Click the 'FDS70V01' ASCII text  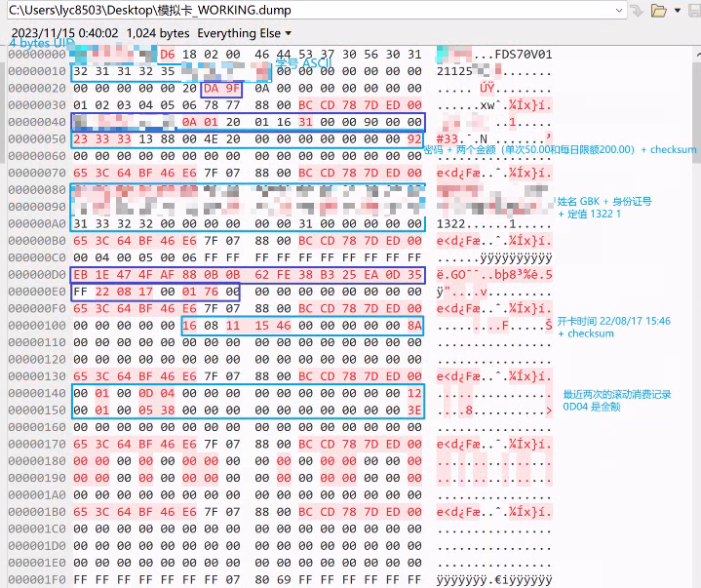pos(524,55)
